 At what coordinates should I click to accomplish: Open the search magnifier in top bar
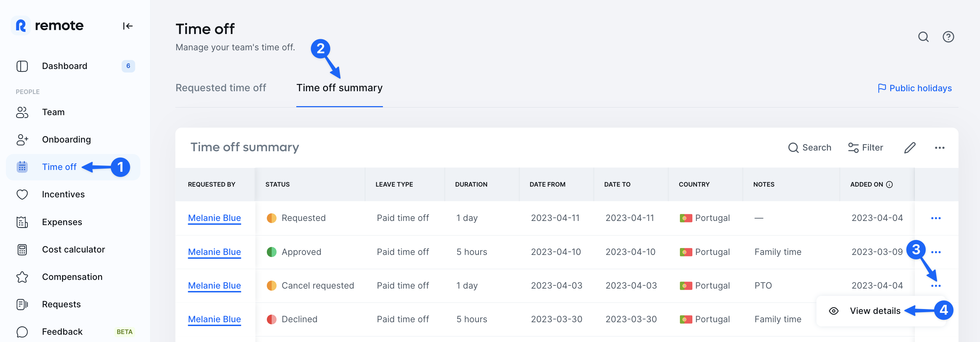923,37
